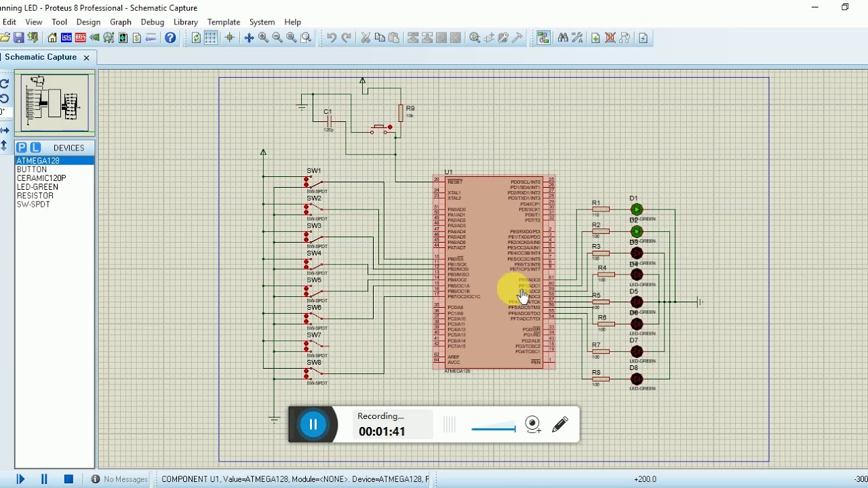Toggle false origin crosshair icon
The width and height of the screenshot is (868, 488).
point(229,38)
